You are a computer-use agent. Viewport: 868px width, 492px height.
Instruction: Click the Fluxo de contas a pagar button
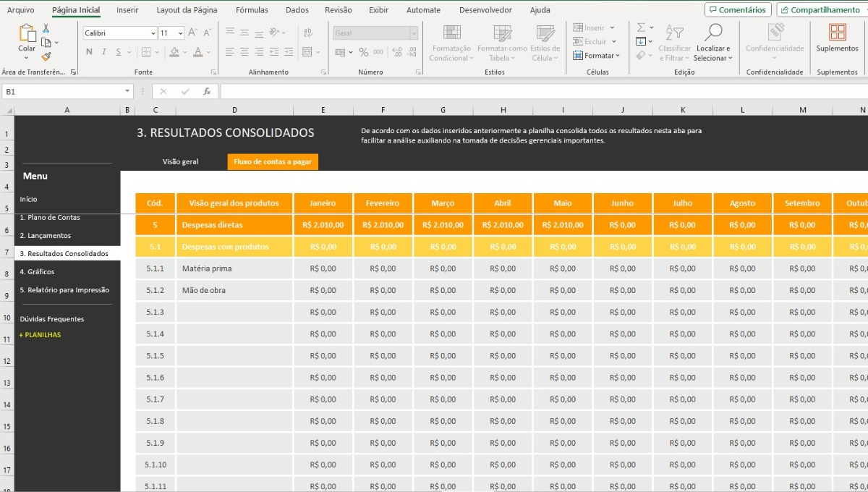(x=273, y=162)
